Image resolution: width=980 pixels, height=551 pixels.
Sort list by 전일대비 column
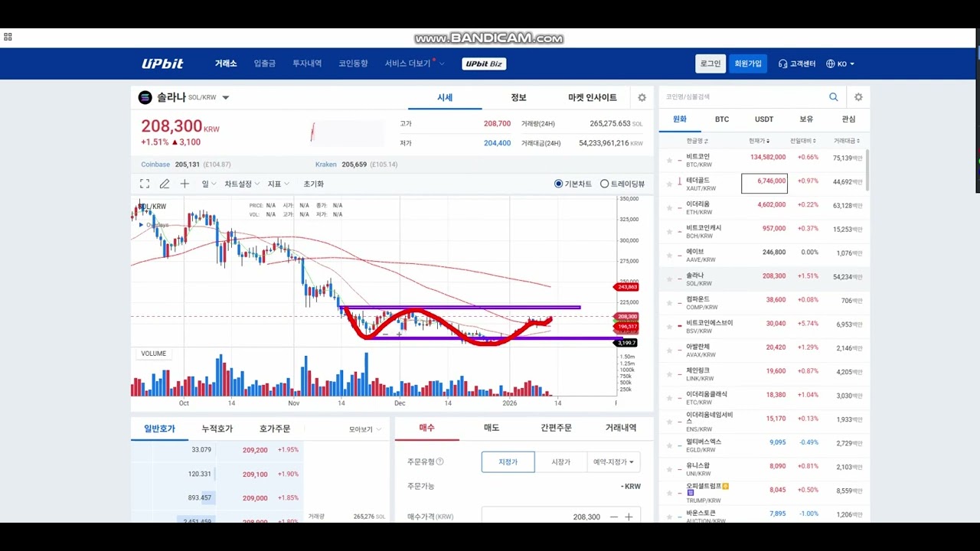803,141
